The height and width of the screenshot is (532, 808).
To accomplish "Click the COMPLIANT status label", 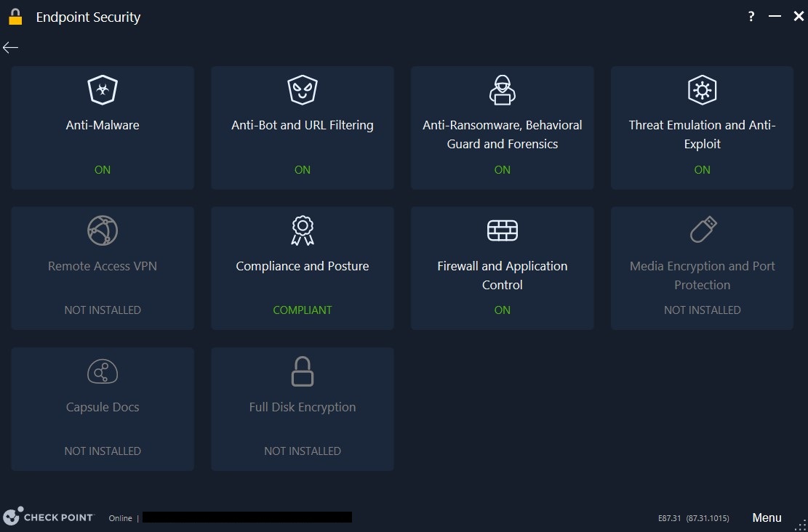I will point(303,310).
